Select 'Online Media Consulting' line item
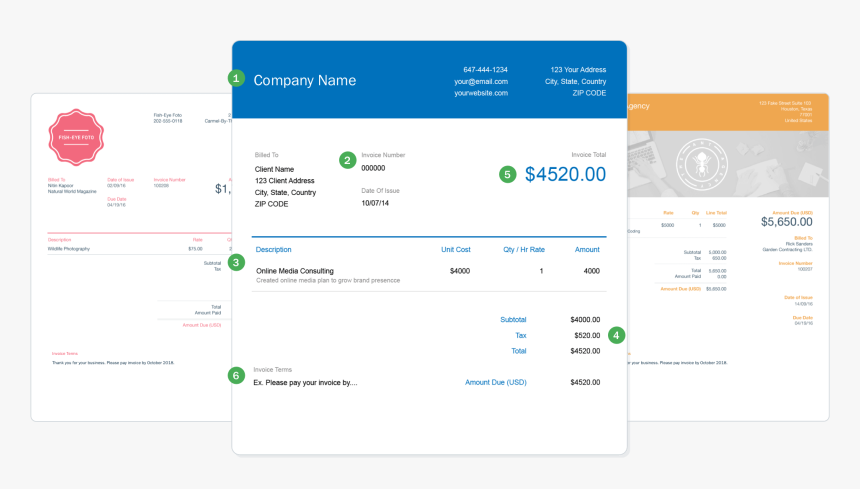860x489 pixels. pyautogui.click(x=295, y=271)
